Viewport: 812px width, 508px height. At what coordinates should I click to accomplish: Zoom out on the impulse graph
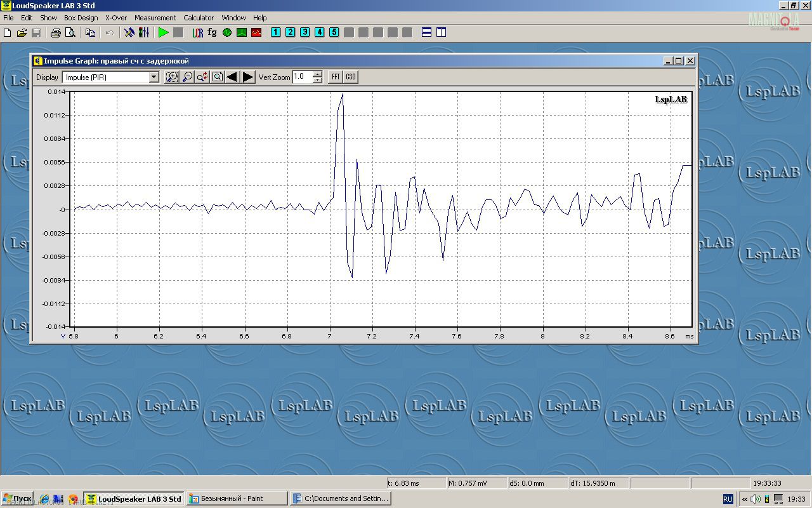(187, 77)
